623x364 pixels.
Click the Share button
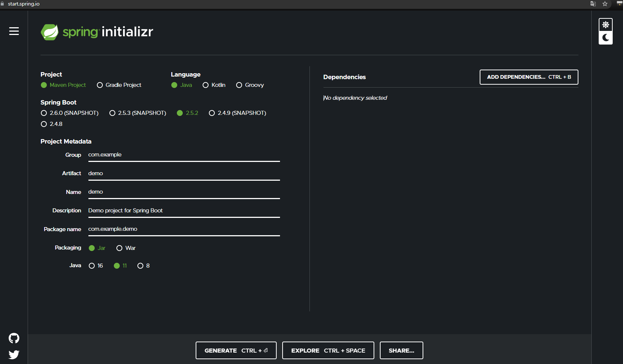point(402,350)
